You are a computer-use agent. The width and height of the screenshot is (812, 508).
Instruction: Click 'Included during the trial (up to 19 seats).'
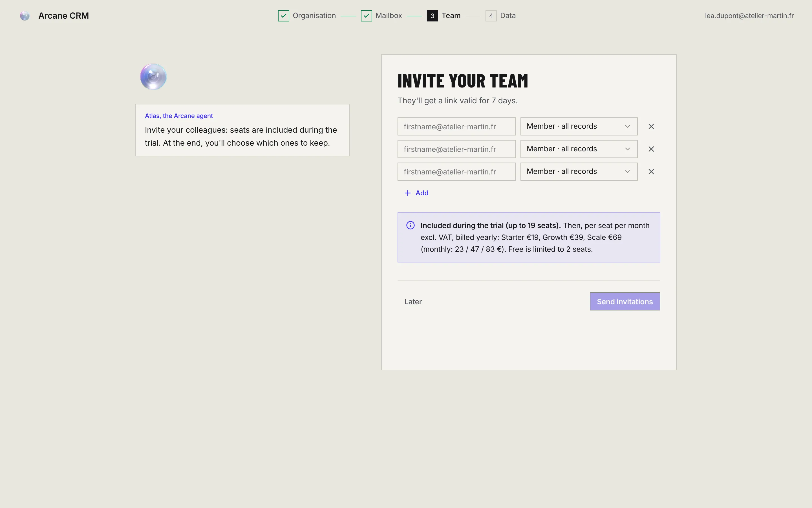(x=491, y=225)
